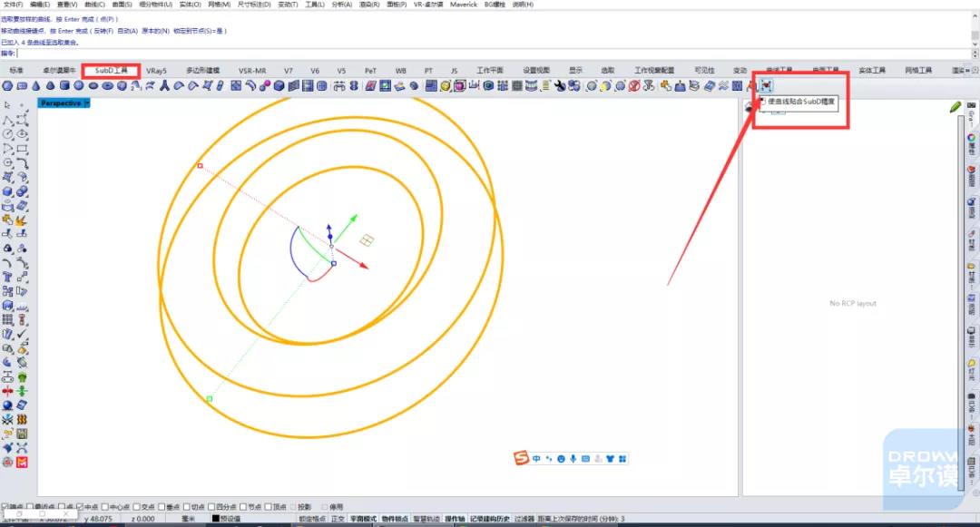Click the green seam point on outer curve
Screen dimensions: 980x527
point(210,398)
